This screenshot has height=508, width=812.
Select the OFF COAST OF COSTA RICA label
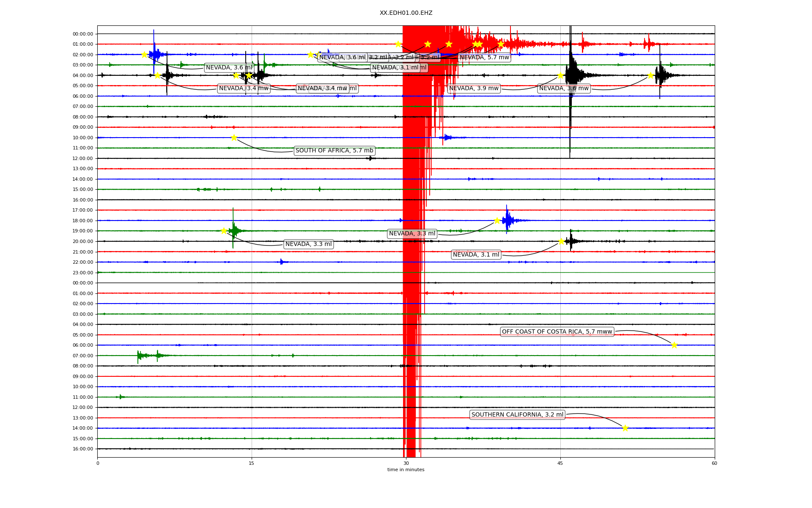point(557,332)
